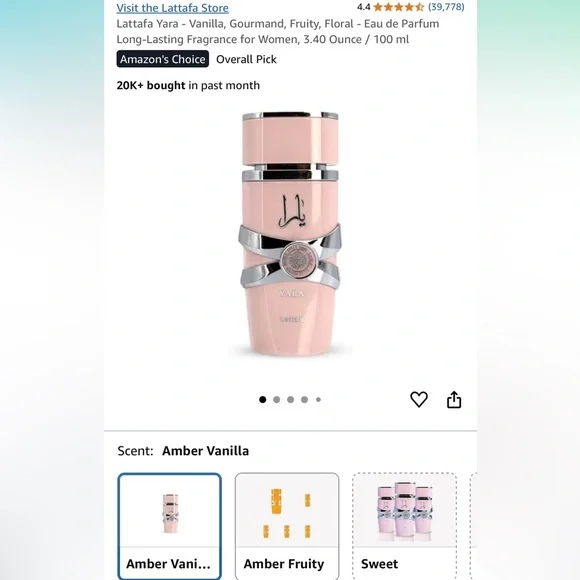Viewport: 580px width, 580px height.
Task: Tap the share icon
Action: (454, 399)
